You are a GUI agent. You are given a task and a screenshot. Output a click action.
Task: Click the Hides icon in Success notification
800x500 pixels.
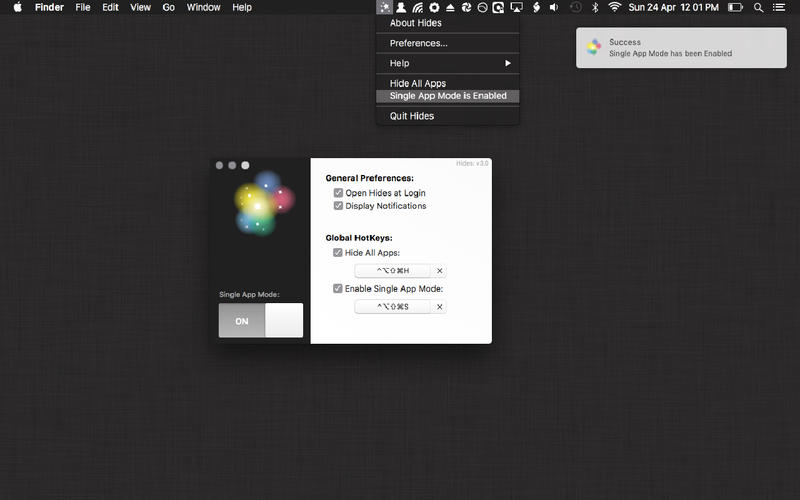coord(593,47)
